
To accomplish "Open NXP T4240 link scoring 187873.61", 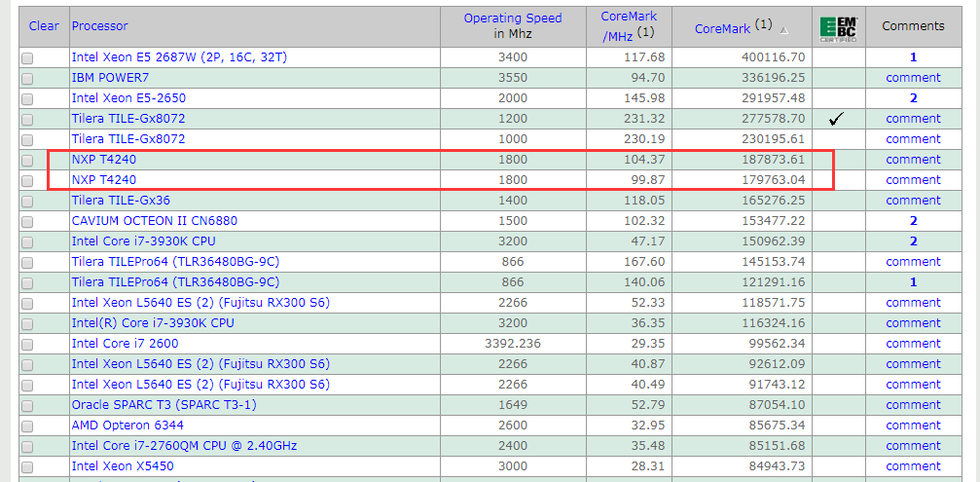I will (x=104, y=160).
